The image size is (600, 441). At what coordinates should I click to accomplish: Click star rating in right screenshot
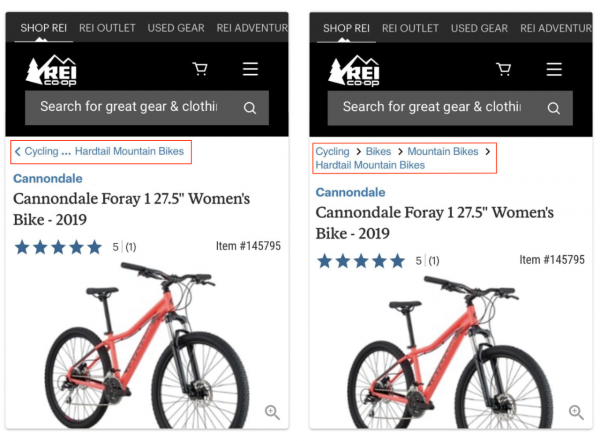[x=360, y=261]
